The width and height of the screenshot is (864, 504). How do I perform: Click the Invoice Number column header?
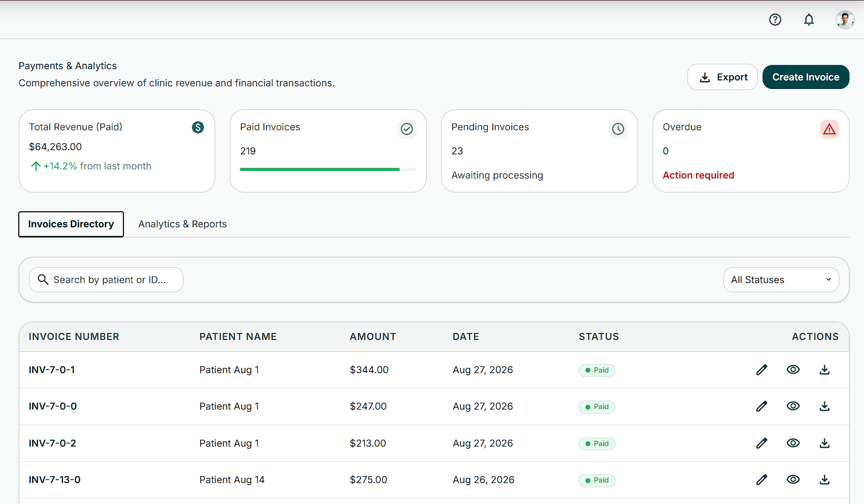coord(74,337)
